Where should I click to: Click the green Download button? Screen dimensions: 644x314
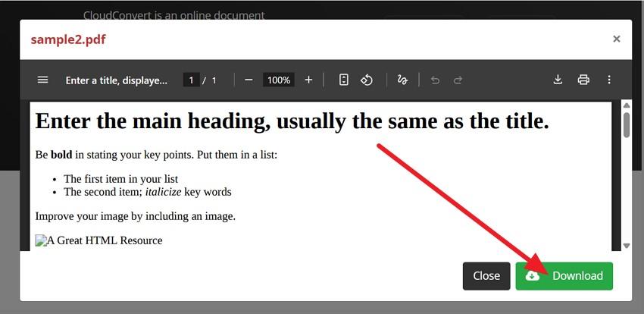click(x=564, y=276)
